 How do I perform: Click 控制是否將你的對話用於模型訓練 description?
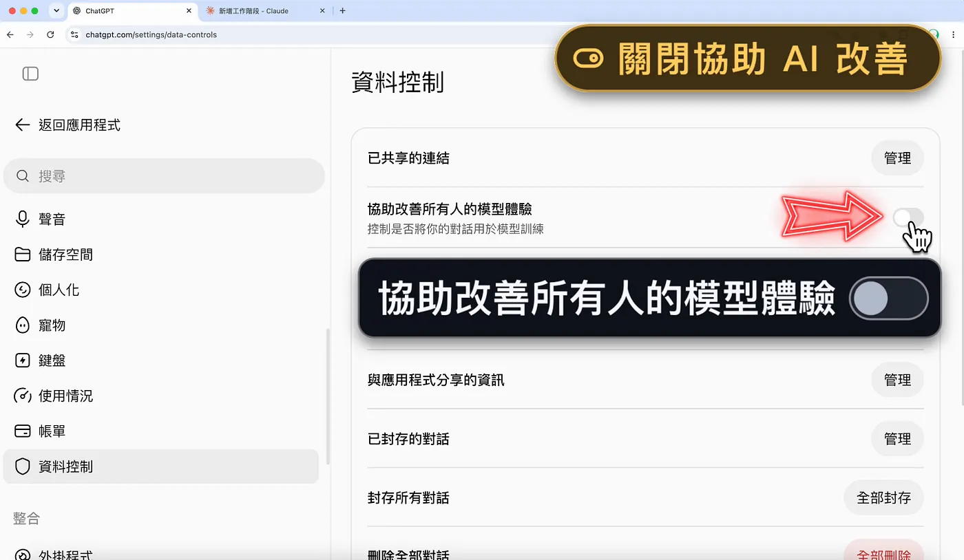pos(455,229)
